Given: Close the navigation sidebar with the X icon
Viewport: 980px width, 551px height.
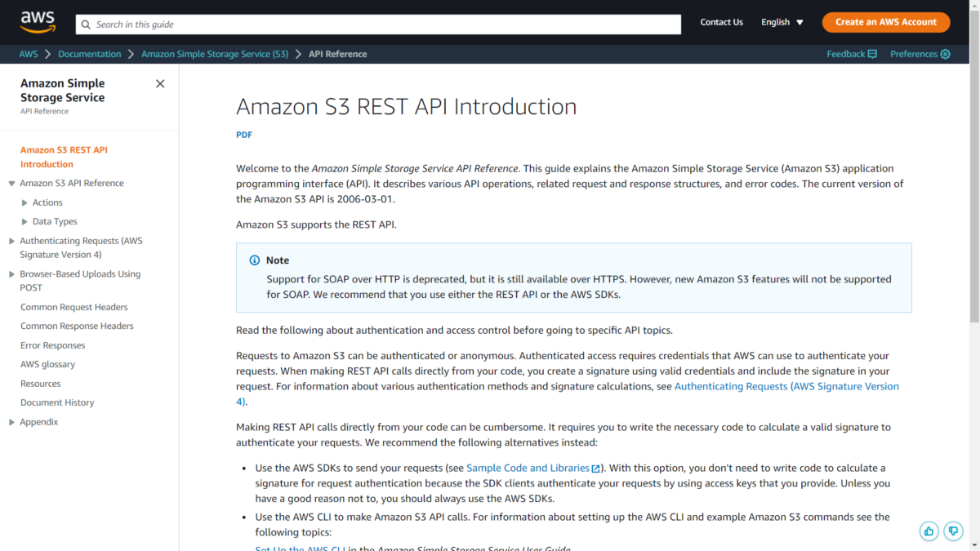Looking at the screenshot, I should [160, 83].
